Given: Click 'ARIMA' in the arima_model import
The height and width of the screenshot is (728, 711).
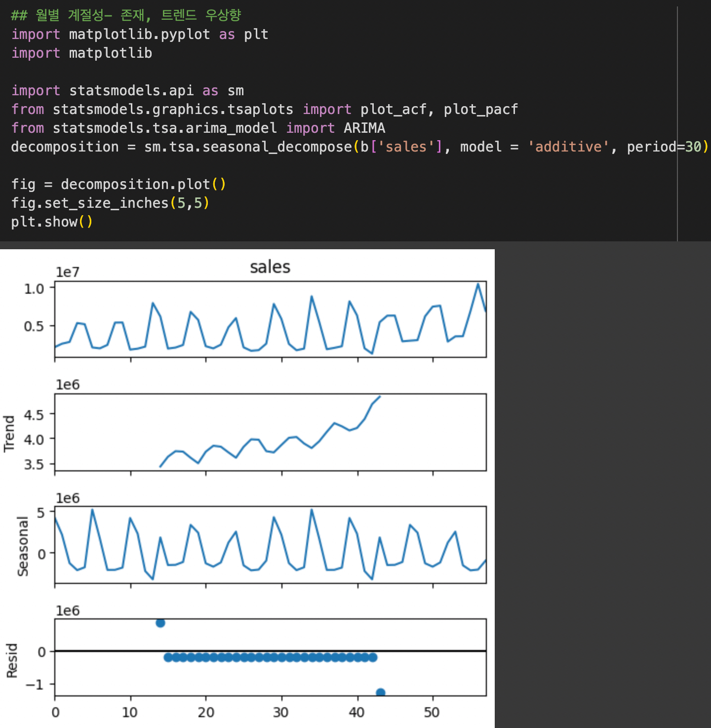Looking at the screenshot, I should (x=364, y=128).
